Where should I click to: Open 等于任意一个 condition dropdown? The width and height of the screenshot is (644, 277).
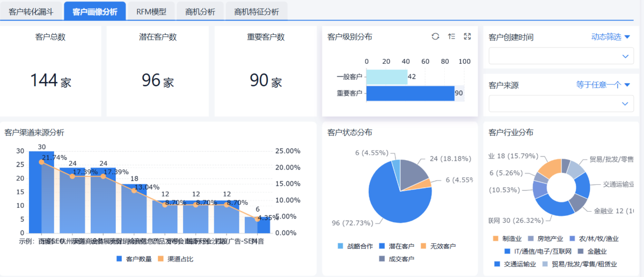[603, 85]
